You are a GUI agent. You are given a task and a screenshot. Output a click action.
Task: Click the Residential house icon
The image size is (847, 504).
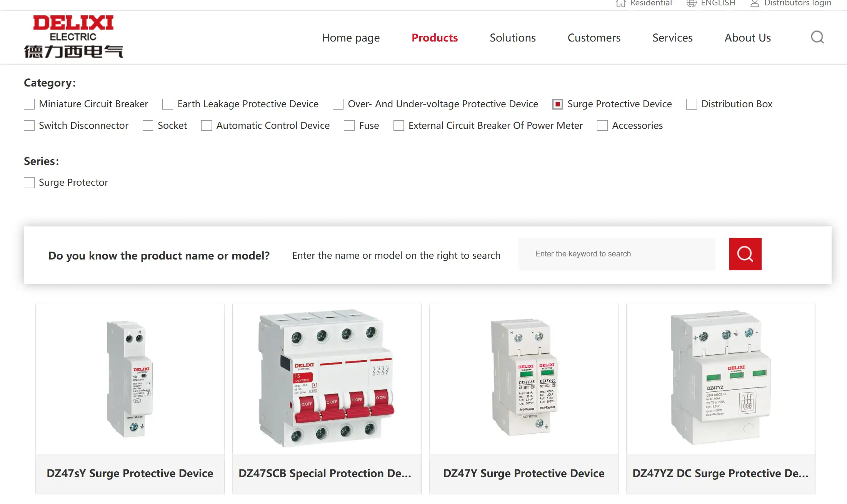(x=620, y=3)
